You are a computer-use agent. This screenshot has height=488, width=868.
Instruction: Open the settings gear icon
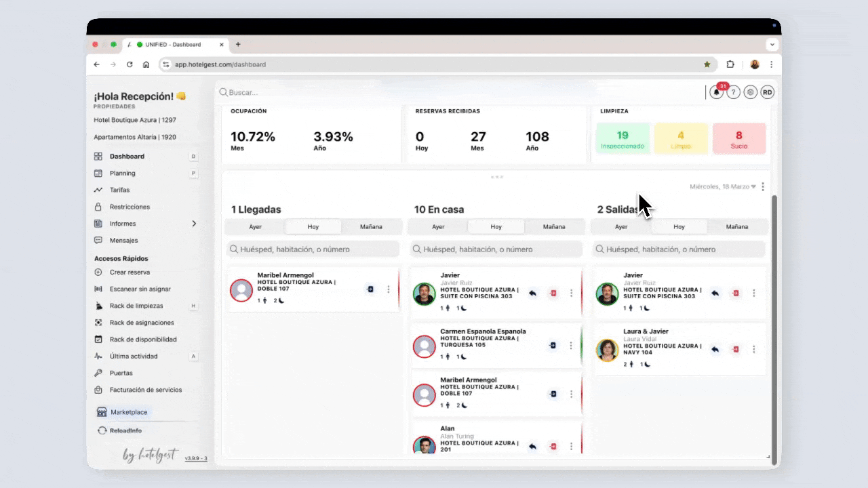click(x=750, y=93)
